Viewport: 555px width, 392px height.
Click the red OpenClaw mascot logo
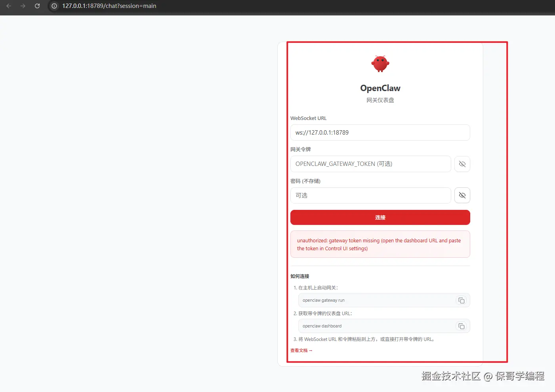tap(380, 63)
